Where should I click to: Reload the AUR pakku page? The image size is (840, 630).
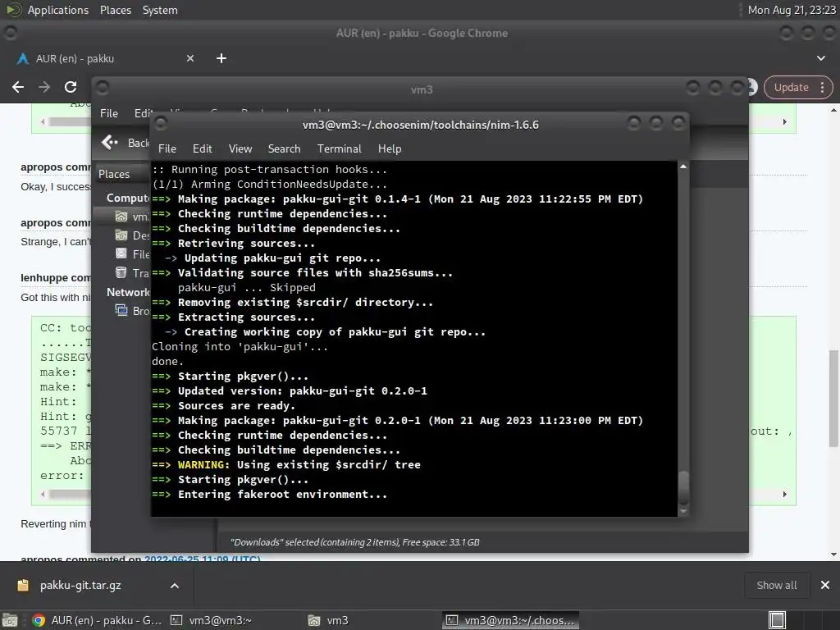tap(71, 87)
